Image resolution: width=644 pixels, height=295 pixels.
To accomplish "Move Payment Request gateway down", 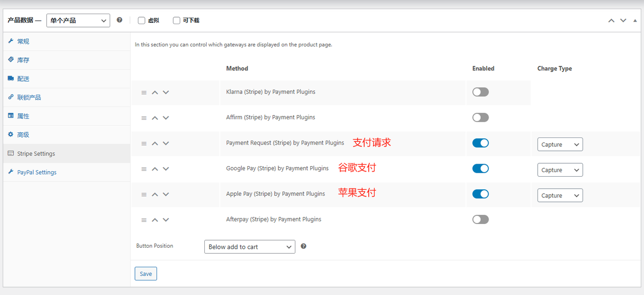I will [x=166, y=143].
